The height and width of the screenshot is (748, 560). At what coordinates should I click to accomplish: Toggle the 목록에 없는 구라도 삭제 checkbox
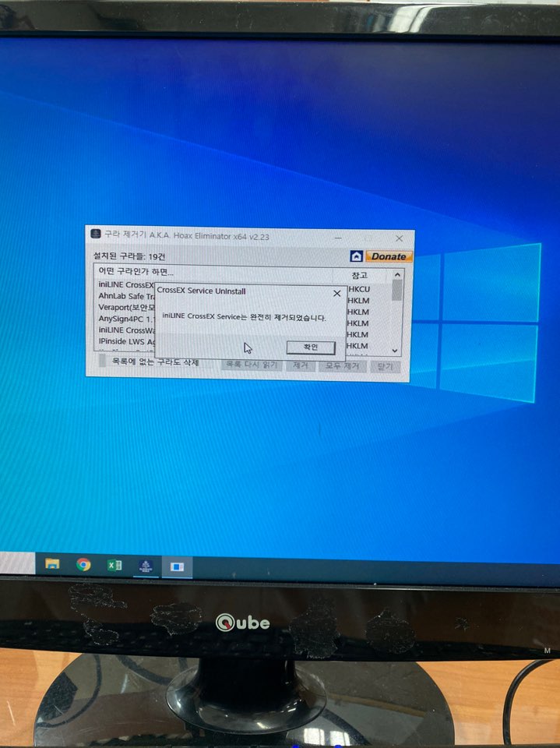103,361
